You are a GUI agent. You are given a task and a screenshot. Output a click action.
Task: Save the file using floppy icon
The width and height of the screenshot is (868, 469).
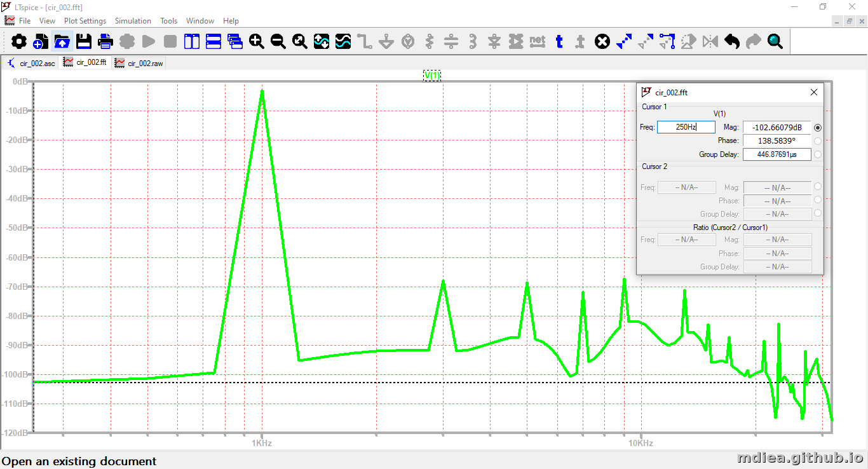click(x=84, y=42)
